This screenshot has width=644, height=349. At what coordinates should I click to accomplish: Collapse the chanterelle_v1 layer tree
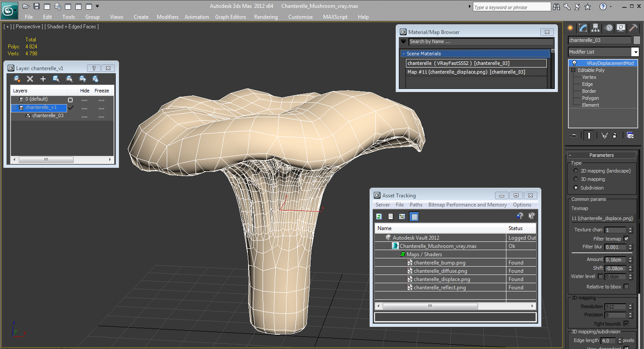[14, 107]
